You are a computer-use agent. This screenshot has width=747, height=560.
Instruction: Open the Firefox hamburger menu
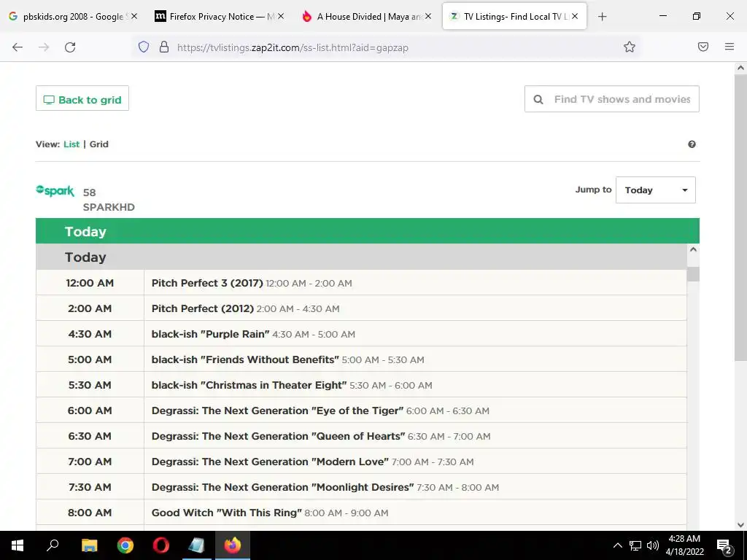pyautogui.click(x=729, y=47)
